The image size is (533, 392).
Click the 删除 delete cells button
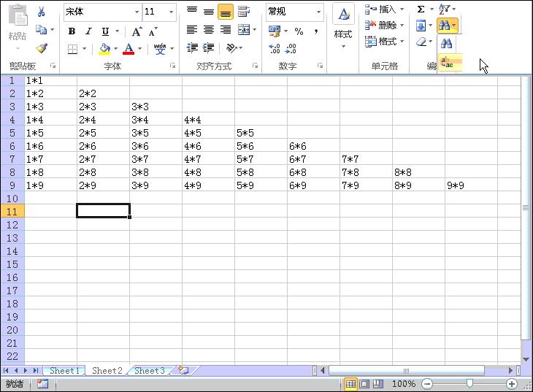384,25
